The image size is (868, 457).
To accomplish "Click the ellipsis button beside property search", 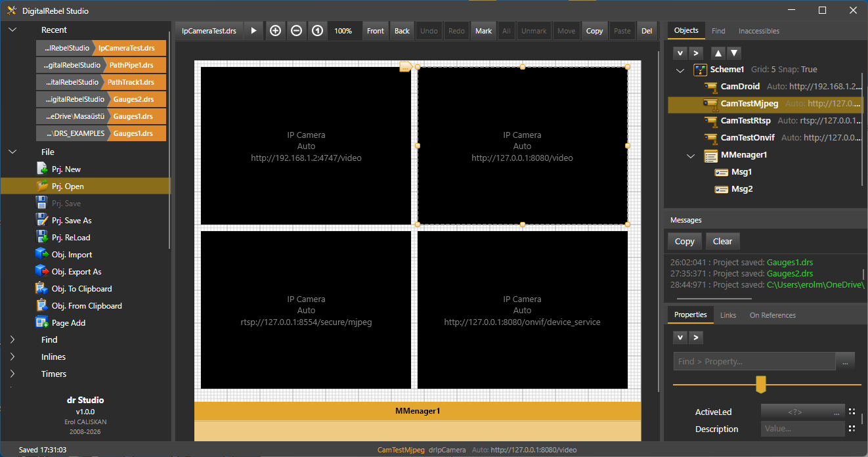I will pyautogui.click(x=845, y=361).
